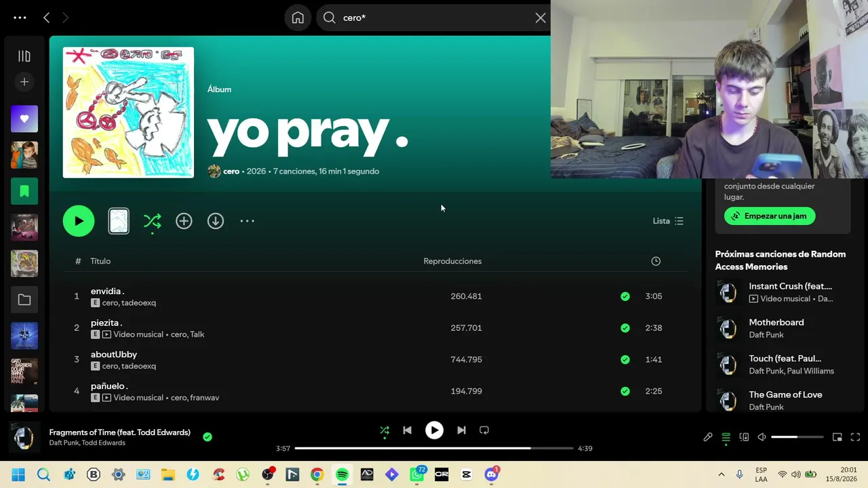The width and height of the screenshot is (868, 488).
Task: Open the Lista view mode dropdown
Action: click(x=668, y=221)
